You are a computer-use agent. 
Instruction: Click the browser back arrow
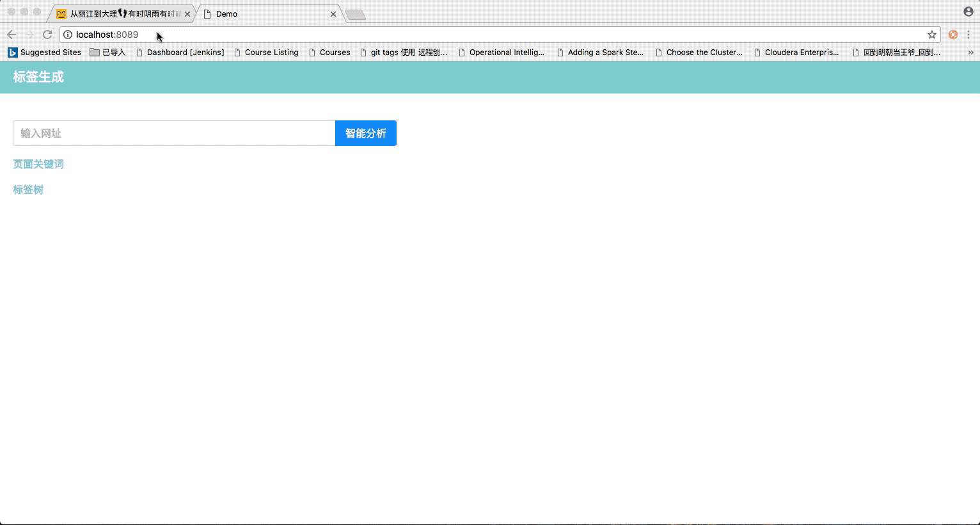(12, 35)
